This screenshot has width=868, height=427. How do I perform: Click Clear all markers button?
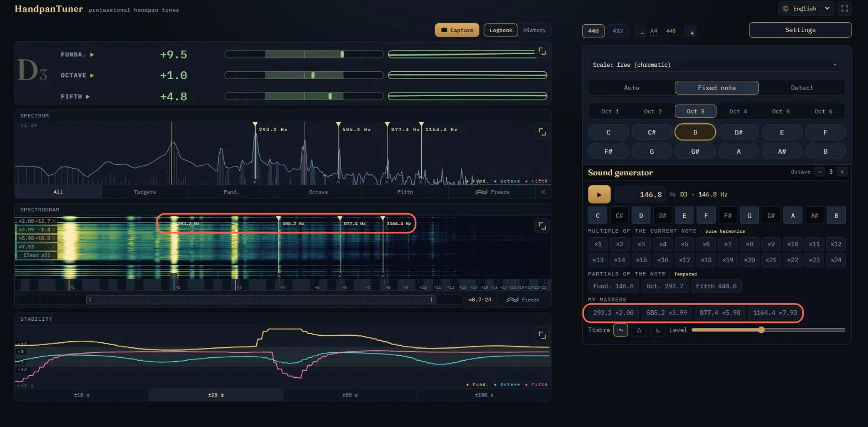[37, 256]
